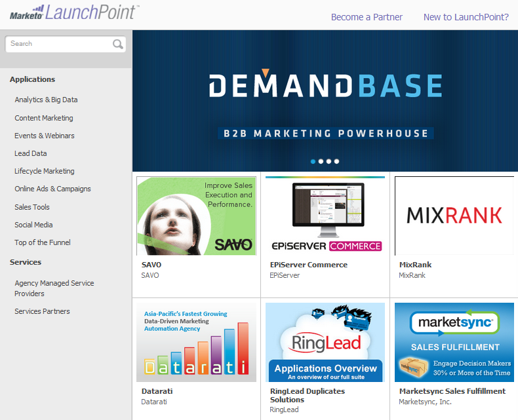Open the Become a Partner link
The width and height of the screenshot is (518, 420).
coord(367,17)
